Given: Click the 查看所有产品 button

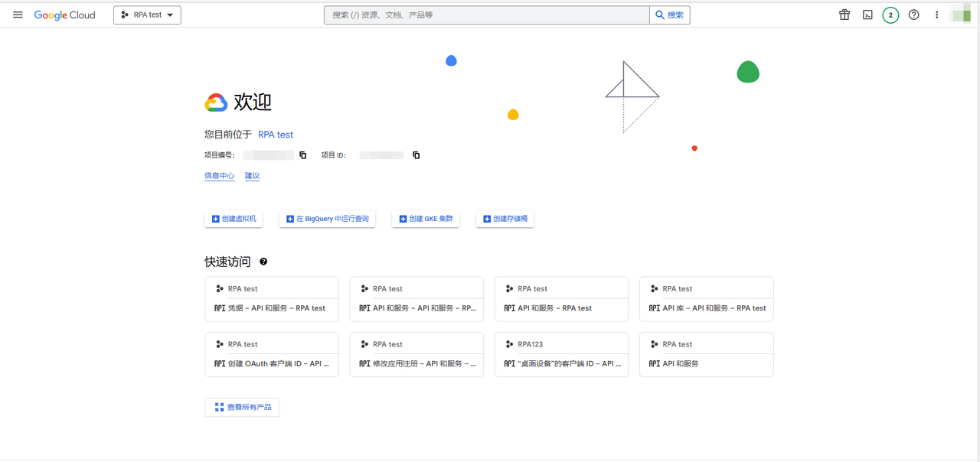Looking at the screenshot, I should 242,407.
